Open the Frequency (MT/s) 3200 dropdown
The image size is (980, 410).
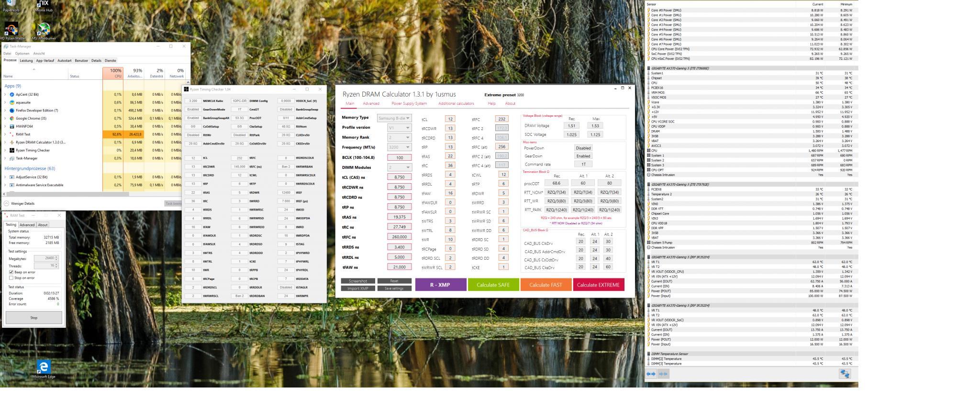click(x=400, y=147)
